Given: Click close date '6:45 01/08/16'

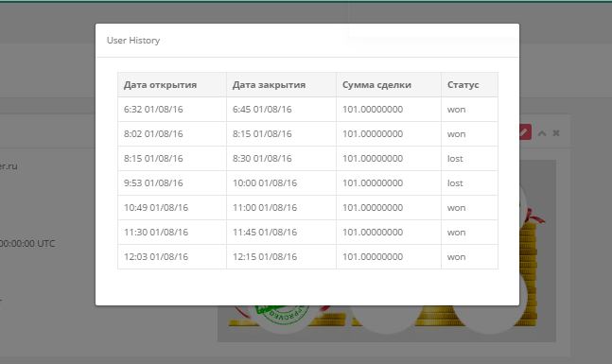Looking at the screenshot, I should pyautogui.click(x=262, y=110).
